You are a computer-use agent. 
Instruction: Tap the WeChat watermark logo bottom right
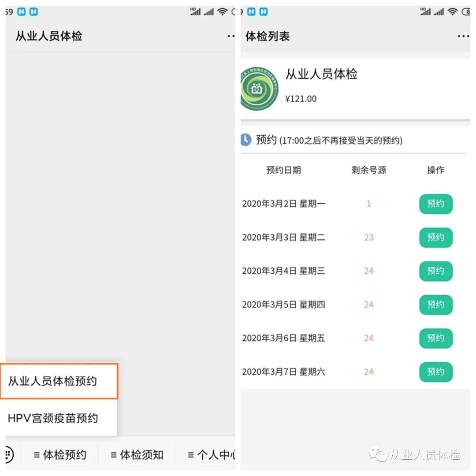click(378, 454)
